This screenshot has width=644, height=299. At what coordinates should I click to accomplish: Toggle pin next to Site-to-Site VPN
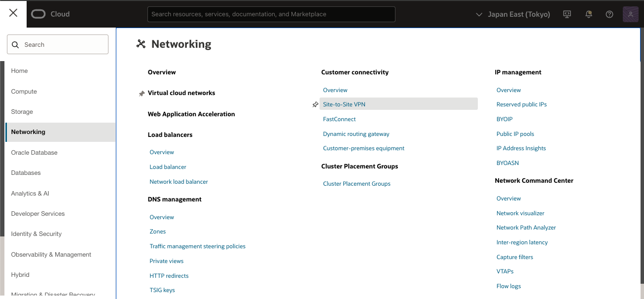click(x=316, y=104)
